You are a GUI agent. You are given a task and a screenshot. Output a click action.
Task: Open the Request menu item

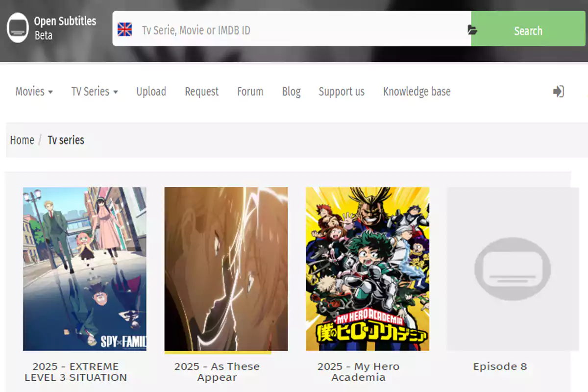201,92
